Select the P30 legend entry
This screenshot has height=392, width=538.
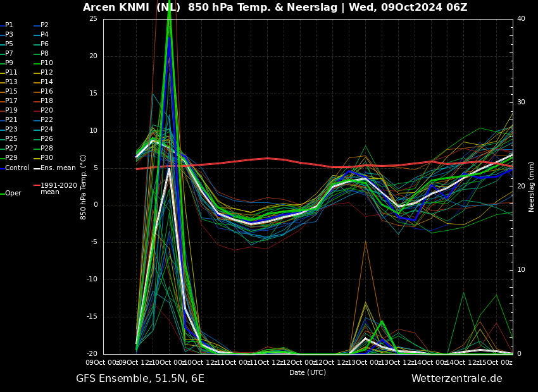(46, 158)
